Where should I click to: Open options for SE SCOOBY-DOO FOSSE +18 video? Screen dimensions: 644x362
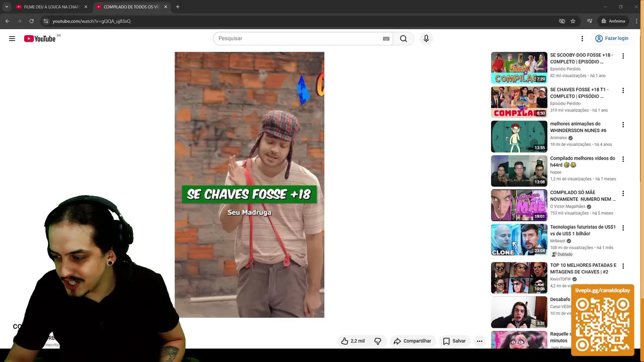623,56
